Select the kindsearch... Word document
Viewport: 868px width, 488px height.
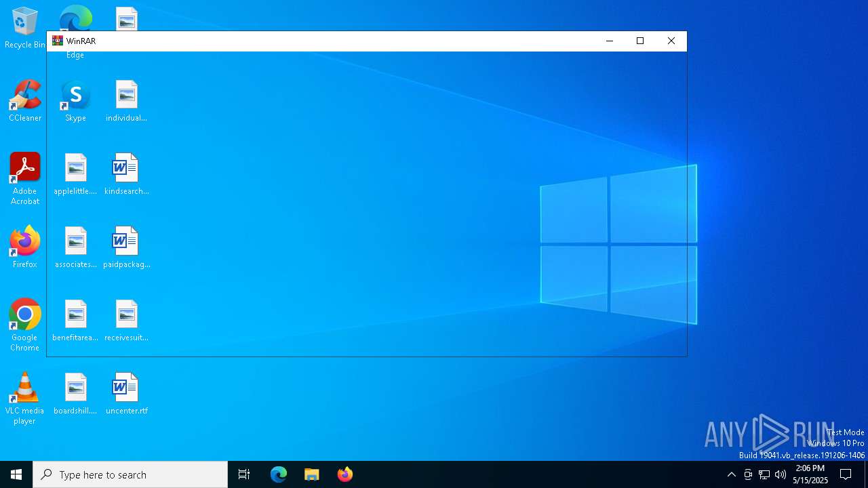tap(126, 174)
